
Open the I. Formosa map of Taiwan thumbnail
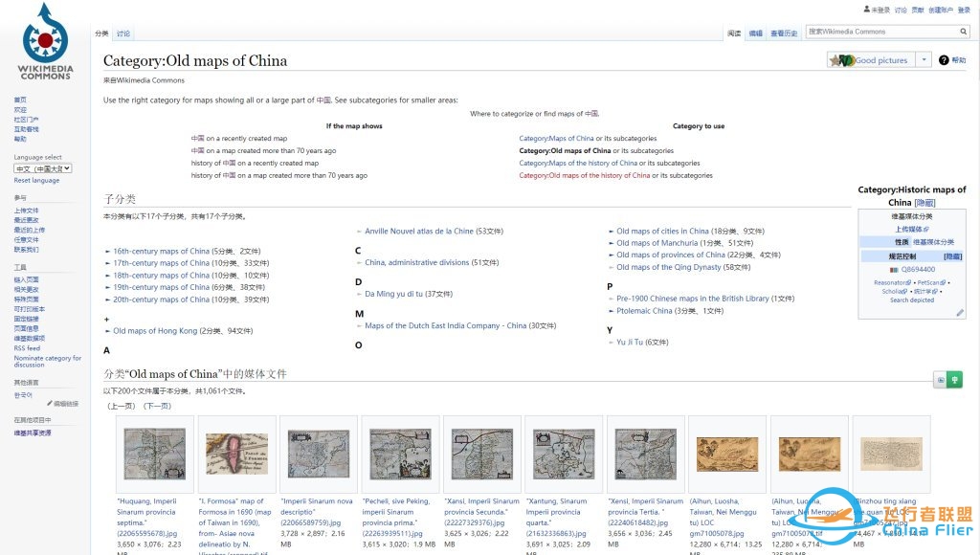(237, 455)
